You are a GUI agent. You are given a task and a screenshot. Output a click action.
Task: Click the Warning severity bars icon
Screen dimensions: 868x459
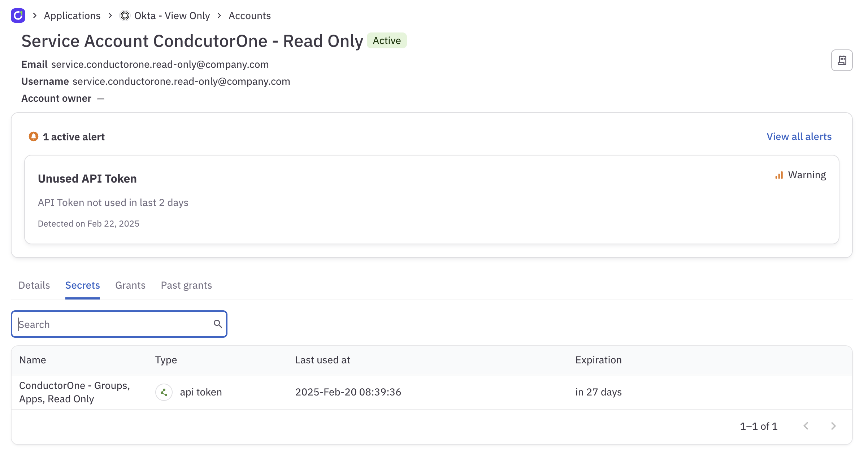pos(779,175)
